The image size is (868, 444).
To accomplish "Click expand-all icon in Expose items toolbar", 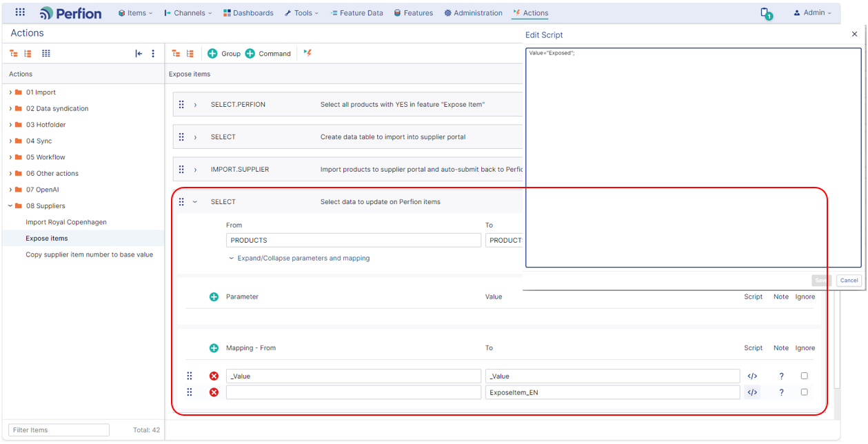I will click(190, 53).
